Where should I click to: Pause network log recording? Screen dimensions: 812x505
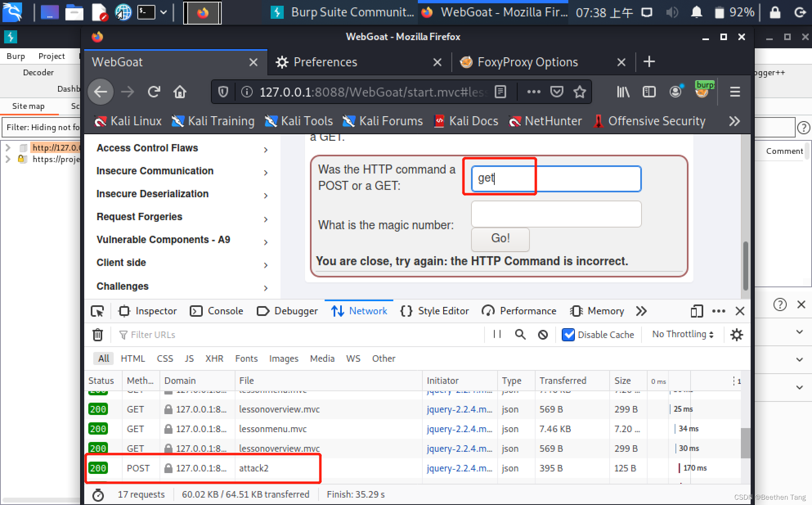click(497, 334)
